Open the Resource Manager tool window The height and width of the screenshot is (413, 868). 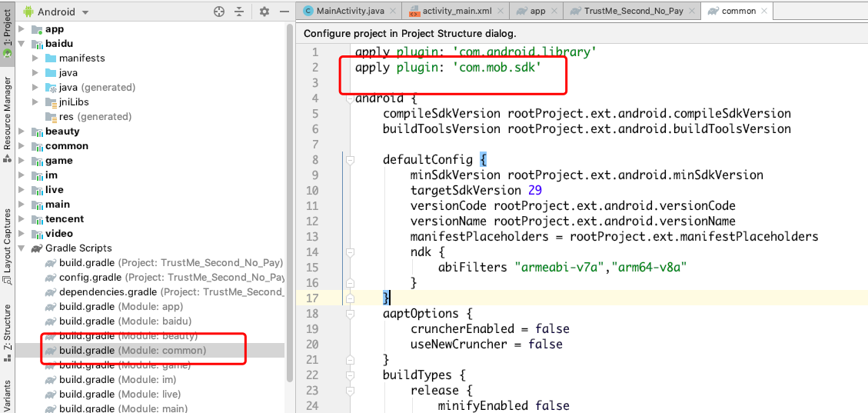(7, 119)
